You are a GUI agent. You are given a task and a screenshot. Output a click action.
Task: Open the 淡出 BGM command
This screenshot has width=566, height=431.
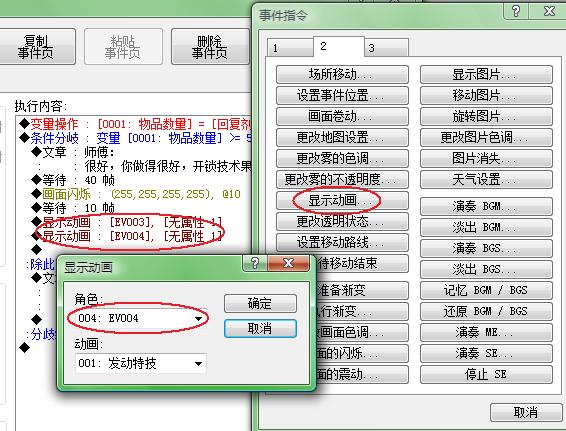[486, 227]
